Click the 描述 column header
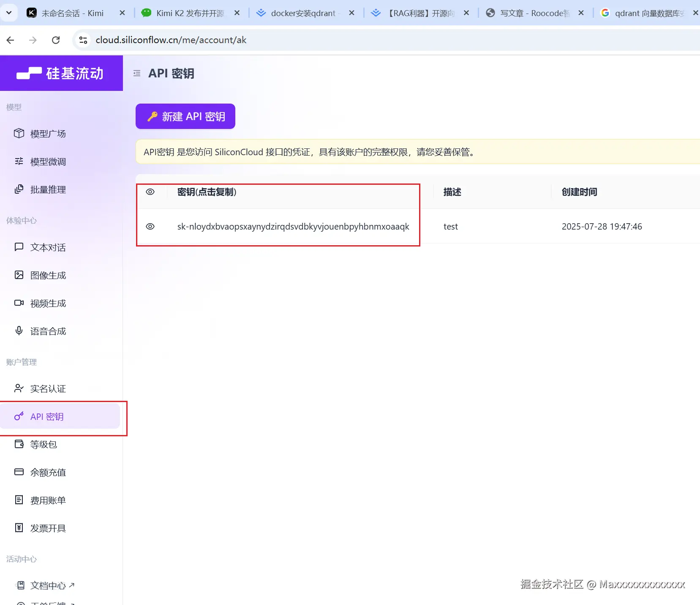 click(452, 192)
